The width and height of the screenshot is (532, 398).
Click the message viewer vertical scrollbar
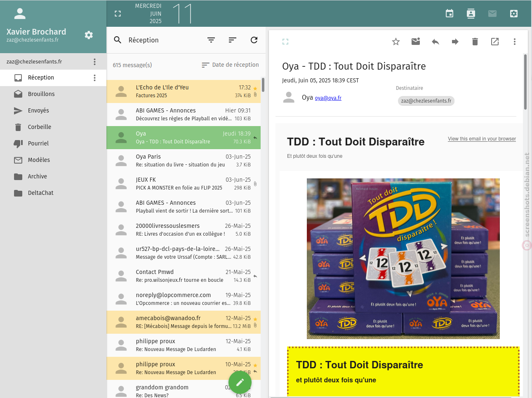pos(525,82)
